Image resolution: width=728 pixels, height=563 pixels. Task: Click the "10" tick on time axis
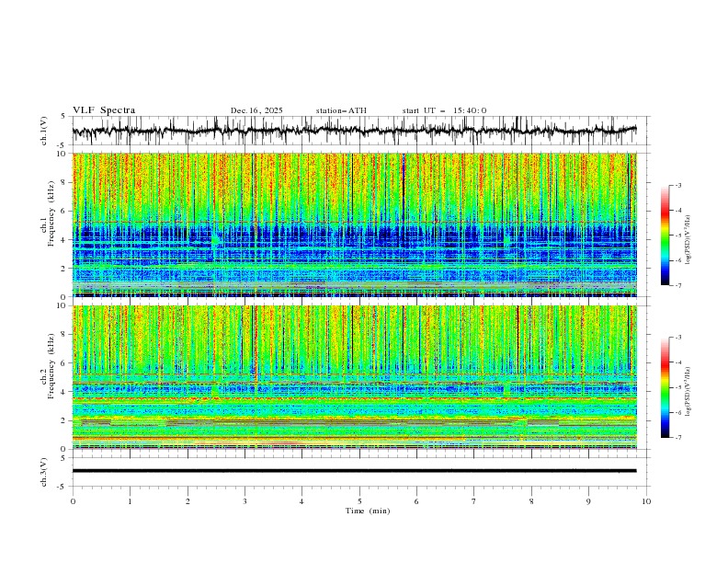[646, 501]
